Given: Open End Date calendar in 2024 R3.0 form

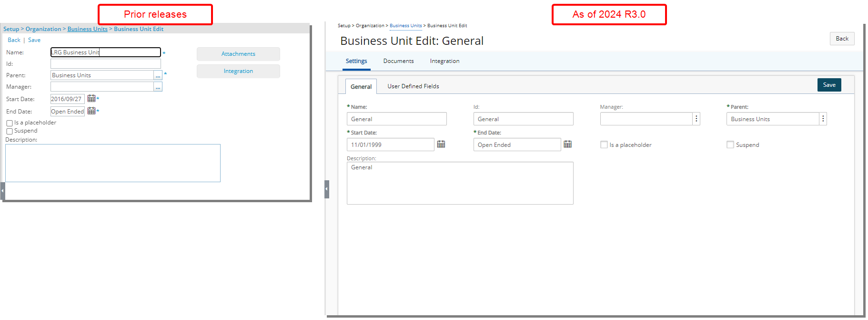Looking at the screenshot, I should (x=567, y=145).
